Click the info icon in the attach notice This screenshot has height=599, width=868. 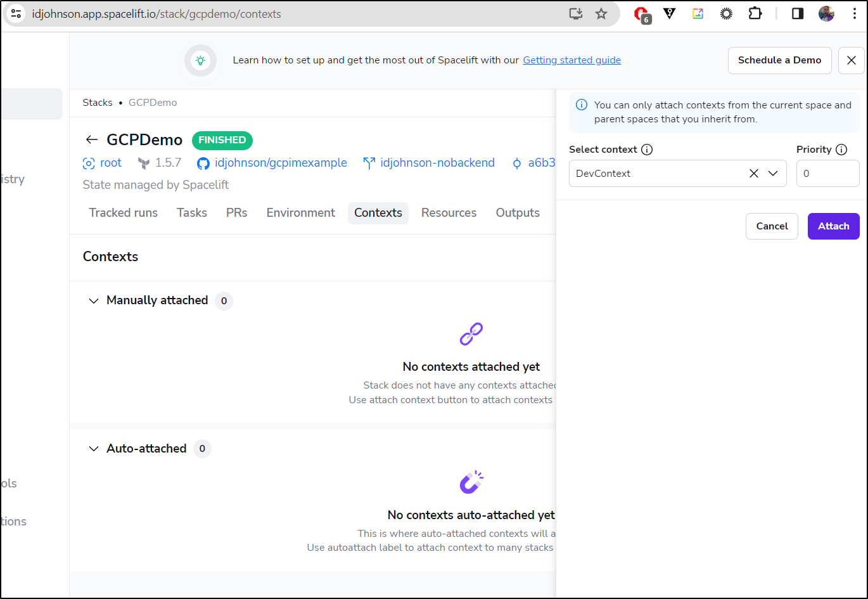coord(582,105)
